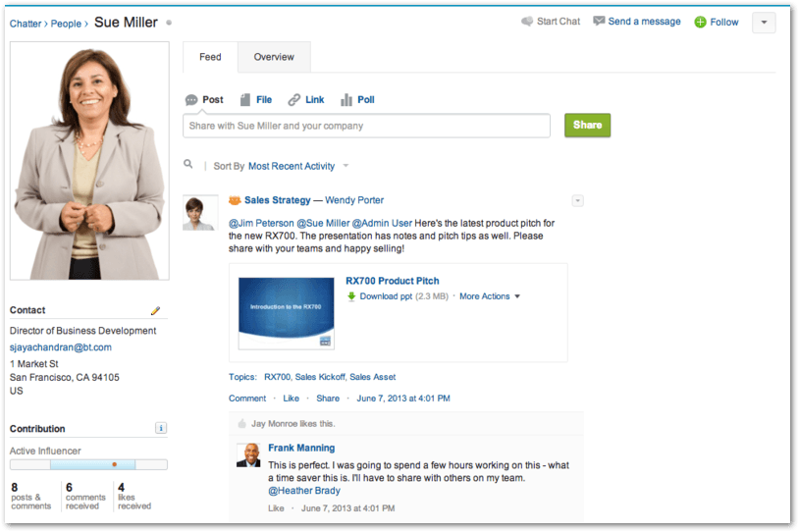The image size is (799, 532).
Task: Click the Start Chat speech bubble icon
Action: coord(527,22)
